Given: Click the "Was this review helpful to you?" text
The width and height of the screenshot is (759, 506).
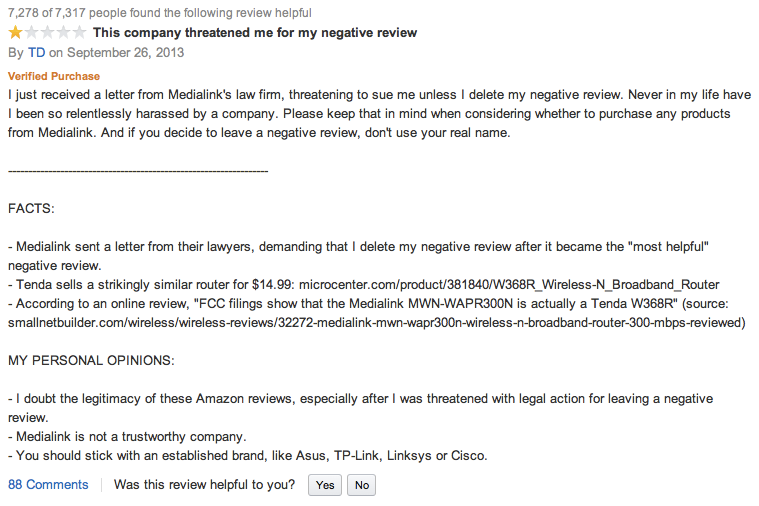Looking at the screenshot, I should point(204,485).
